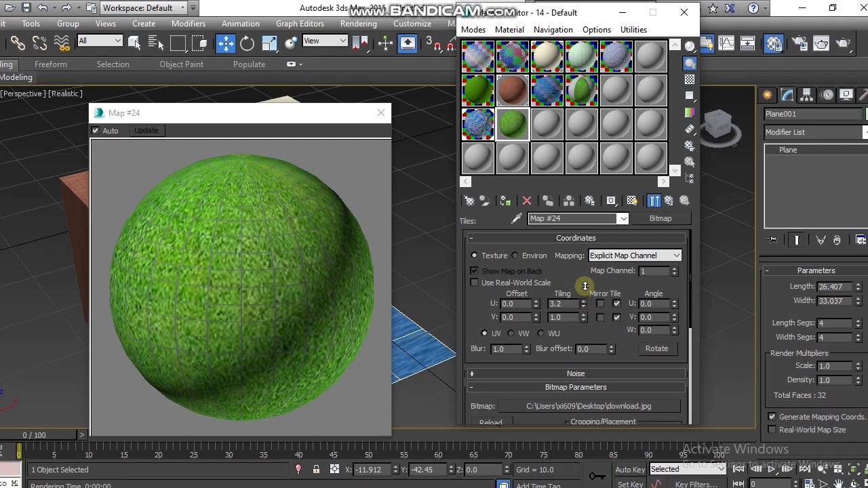
Task: Select the Environ radio button
Action: click(515, 256)
